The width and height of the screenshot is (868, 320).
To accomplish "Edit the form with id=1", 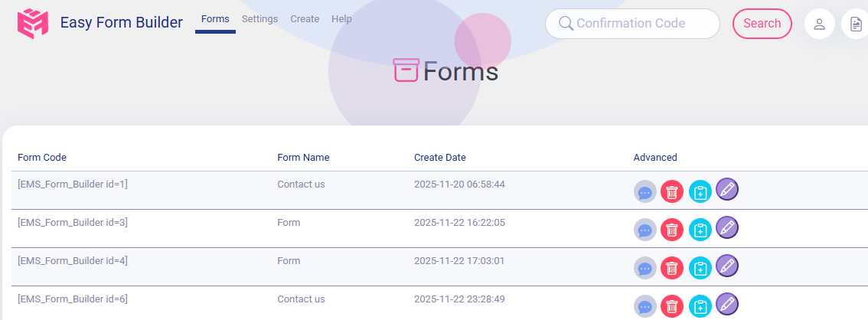I will [727, 189].
